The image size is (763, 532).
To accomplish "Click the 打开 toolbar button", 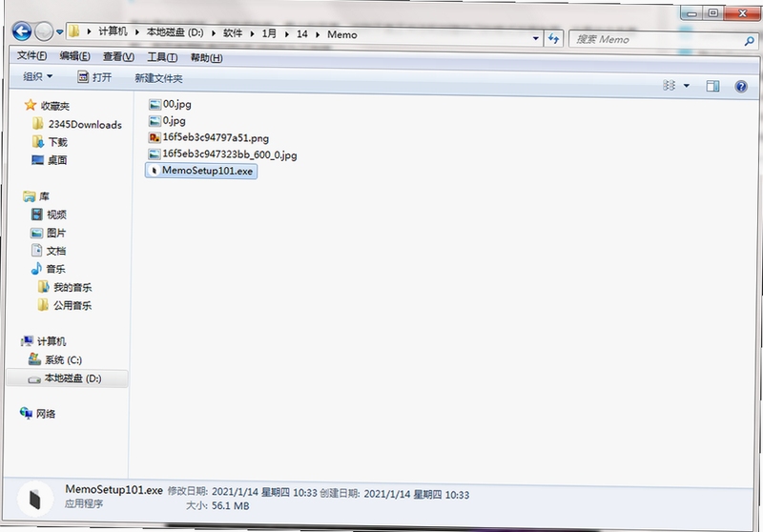I will pyautogui.click(x=94, y=77).
